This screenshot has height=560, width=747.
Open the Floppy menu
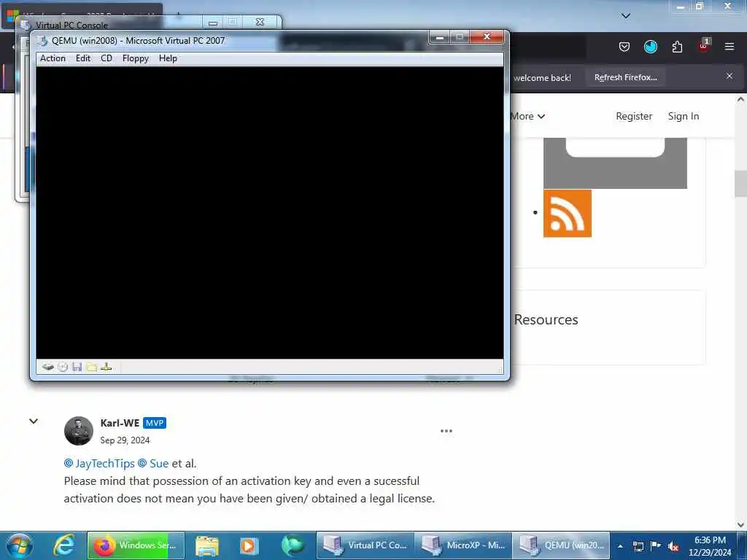(135, 58)
